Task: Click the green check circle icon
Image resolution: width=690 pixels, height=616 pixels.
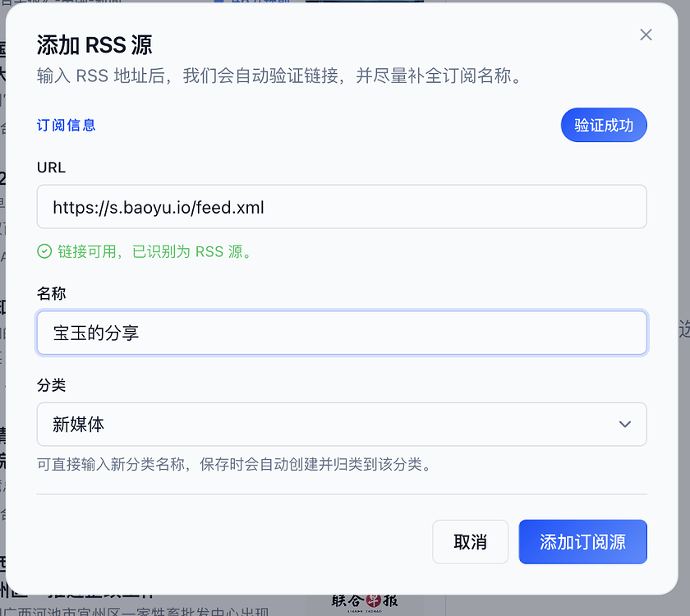Action: 44,251
